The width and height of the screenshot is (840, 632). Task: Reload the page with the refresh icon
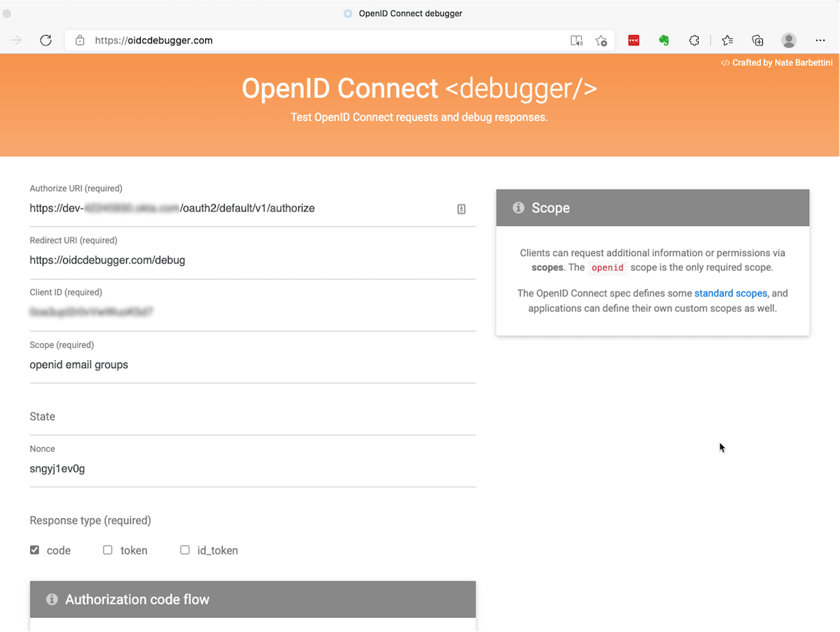46,41
